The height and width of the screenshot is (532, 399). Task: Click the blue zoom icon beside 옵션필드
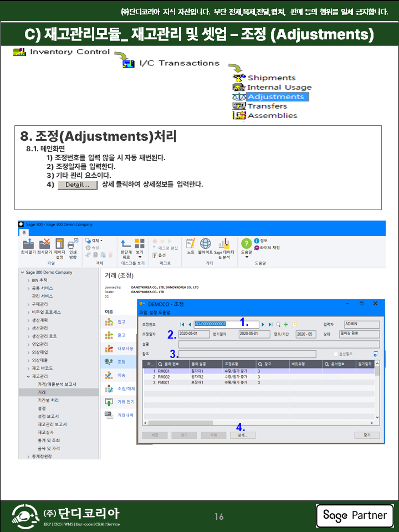pyautogui.click(x=375, y=354)
